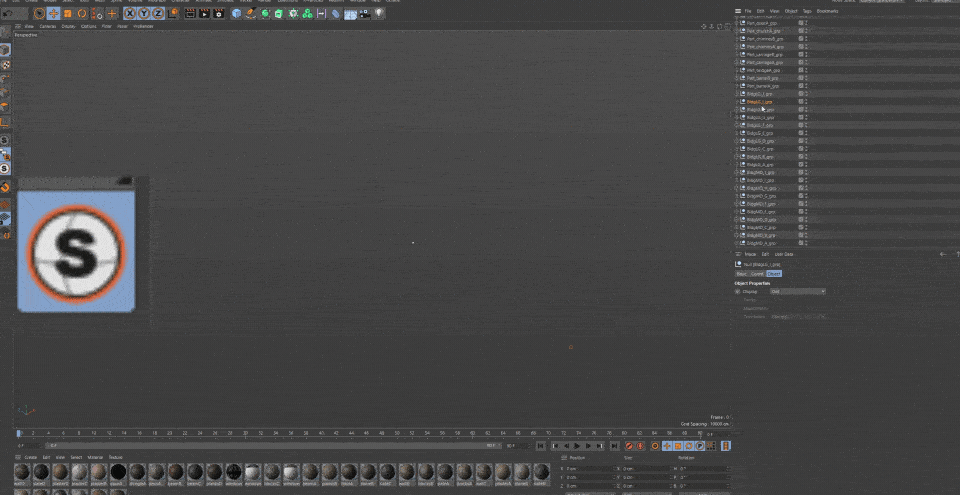Open viewport Cameras menu
The height and width of the screenshot is (495, 960).
[48, 26]
